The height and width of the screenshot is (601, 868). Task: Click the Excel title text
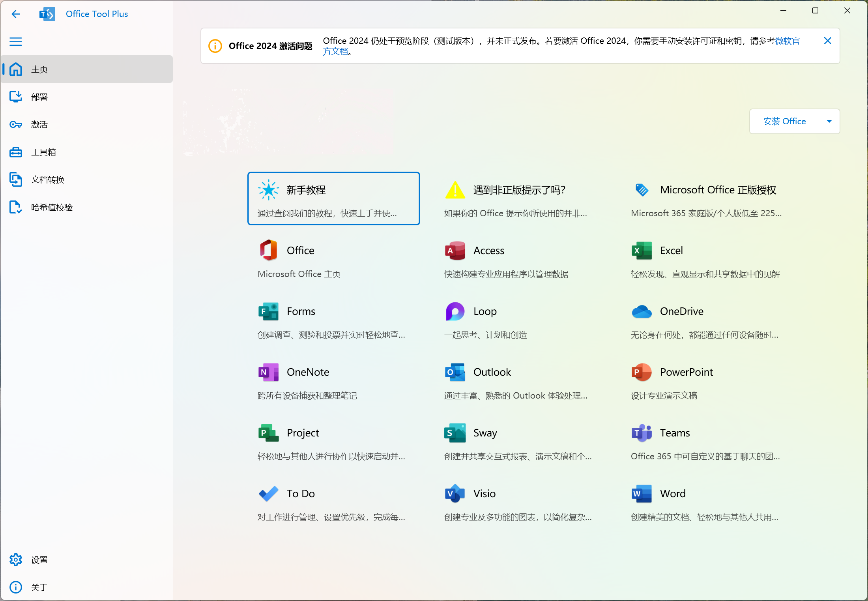[x=672, y=251]
